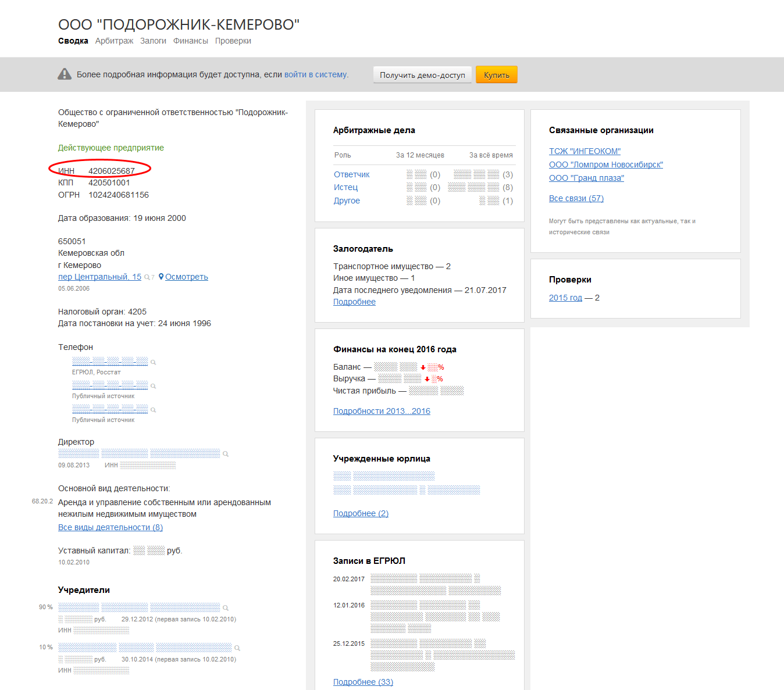
Task: Click the warning triangle icon in the banner
Action: 65,74
